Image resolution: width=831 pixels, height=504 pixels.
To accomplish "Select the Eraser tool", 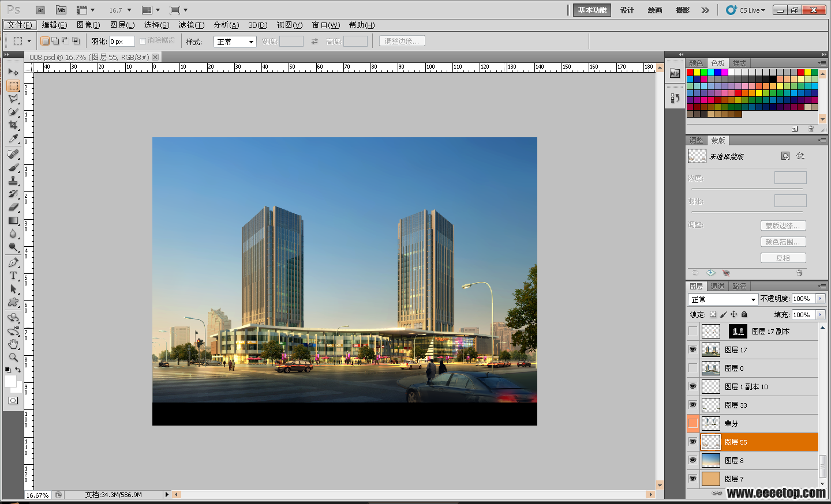I will coord(13,207).
